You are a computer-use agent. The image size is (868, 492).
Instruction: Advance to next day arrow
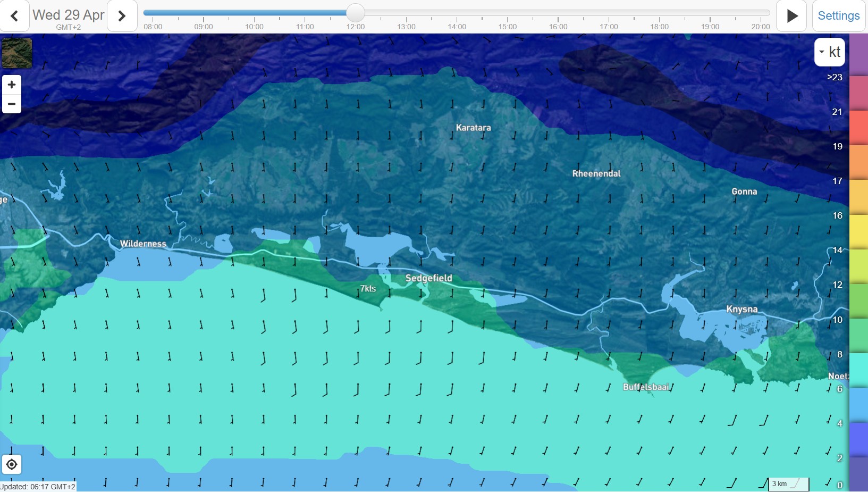point(122,16)
